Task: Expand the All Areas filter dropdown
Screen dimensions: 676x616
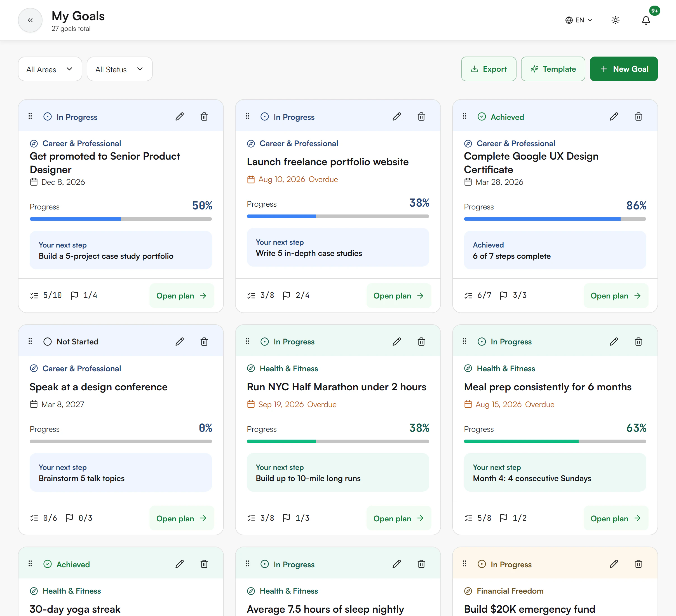Action: click(50, 69)
